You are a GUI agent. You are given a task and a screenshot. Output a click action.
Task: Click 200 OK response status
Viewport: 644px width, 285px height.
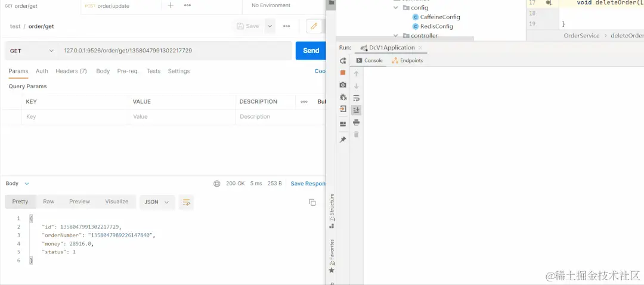(236, 184)
